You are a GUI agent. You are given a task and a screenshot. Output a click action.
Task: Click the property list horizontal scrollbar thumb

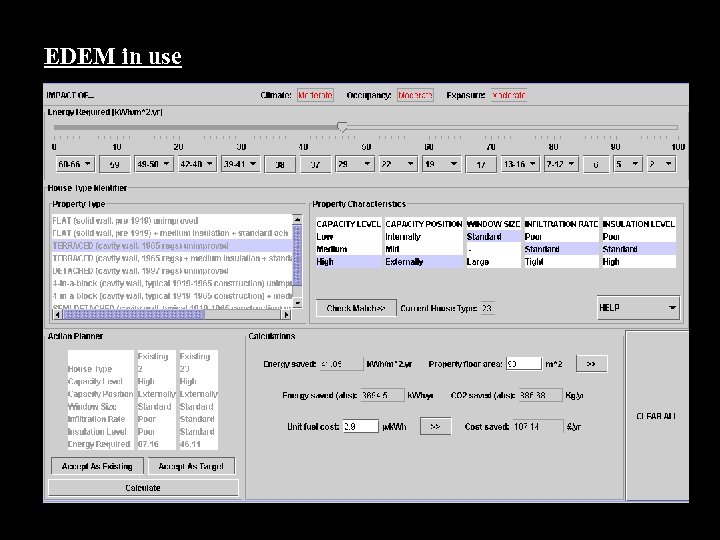coord(134,315)
